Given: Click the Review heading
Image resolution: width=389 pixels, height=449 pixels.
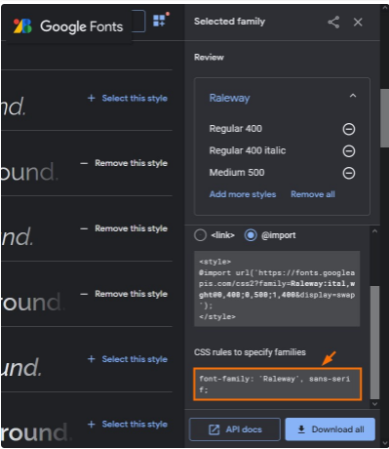Looking at the screenshot, I should (x=209, y=57).
